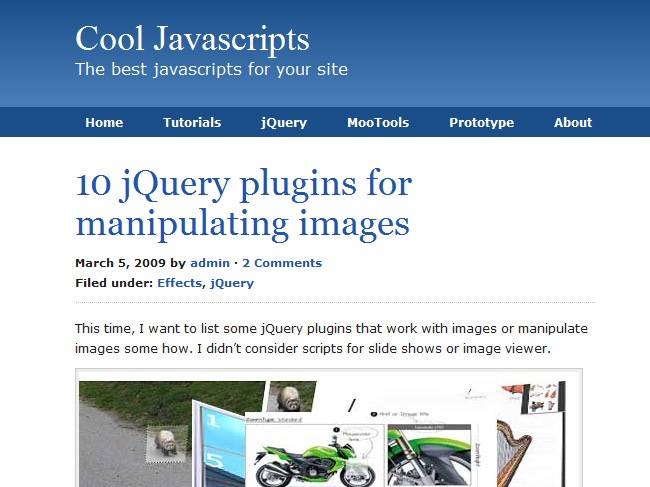Image resolution: width=650 pixels, height=487 pixels.
Task: Open the MooTools navigation item
Action: (378, 122)
